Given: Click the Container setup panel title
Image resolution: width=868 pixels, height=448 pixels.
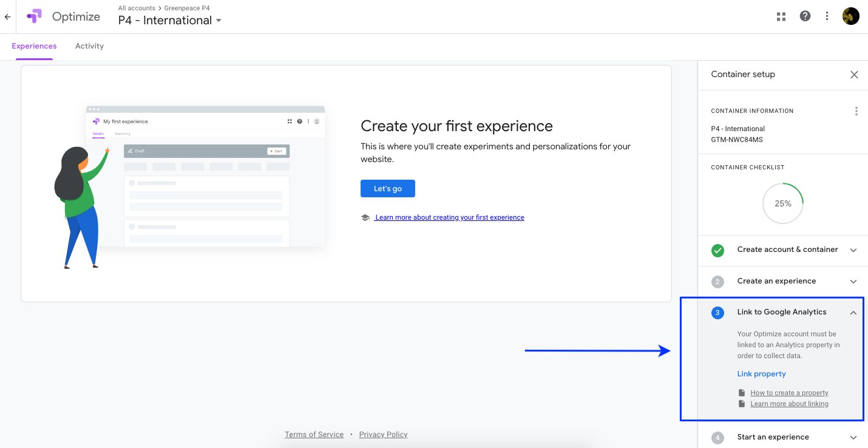Looking at the screenshot, I should click(x=743, y=74).
